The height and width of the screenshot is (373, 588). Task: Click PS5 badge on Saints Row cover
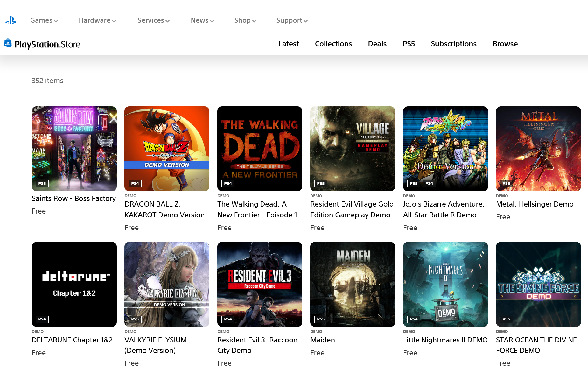click(x=42, y=184)
